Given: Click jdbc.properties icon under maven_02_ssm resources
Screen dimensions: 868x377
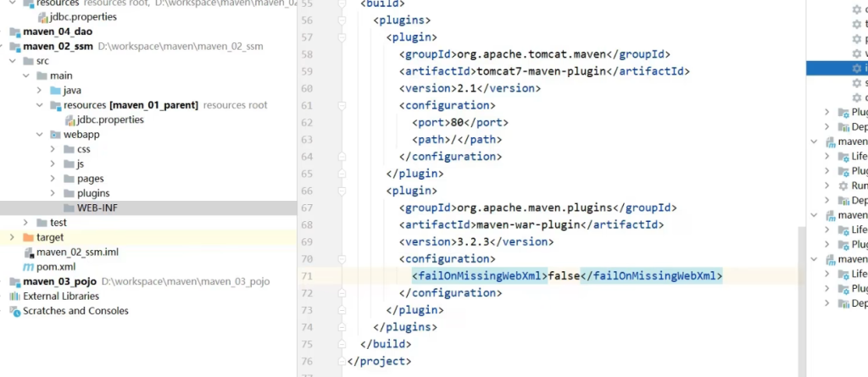Looking at the screenshot, I should point(69,119).
